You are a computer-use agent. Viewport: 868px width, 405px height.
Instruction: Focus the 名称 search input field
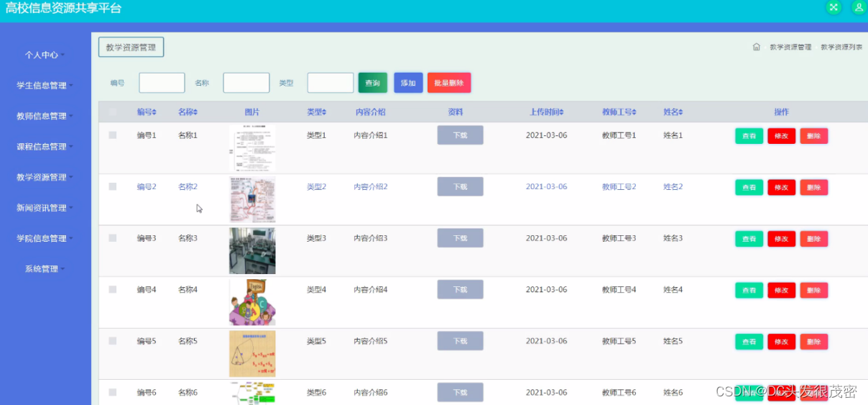246,83
